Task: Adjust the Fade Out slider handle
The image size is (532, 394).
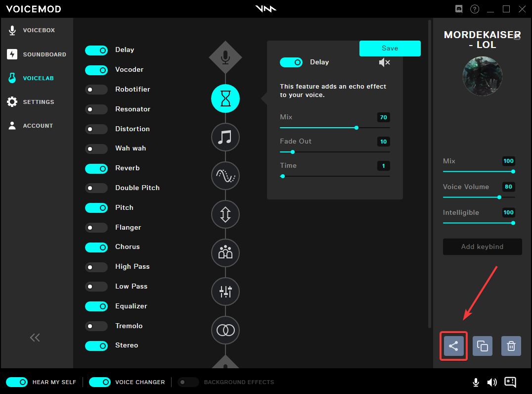Action: 293,152
